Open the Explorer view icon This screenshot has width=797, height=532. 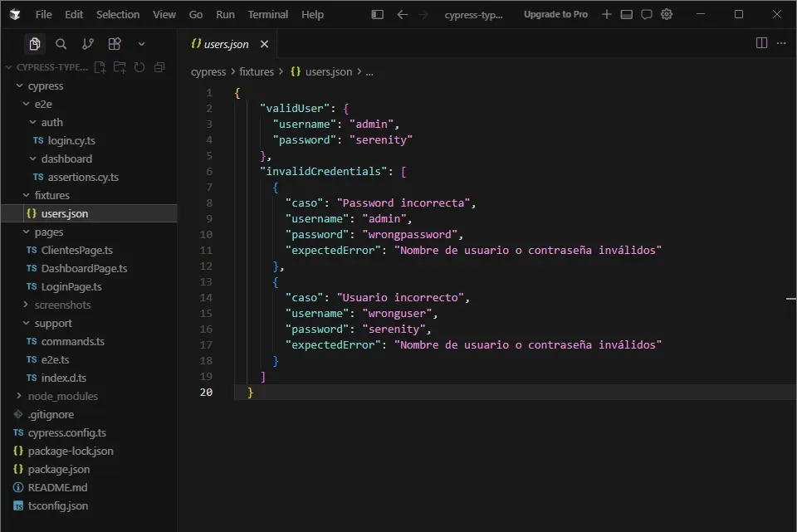point(35,44)
